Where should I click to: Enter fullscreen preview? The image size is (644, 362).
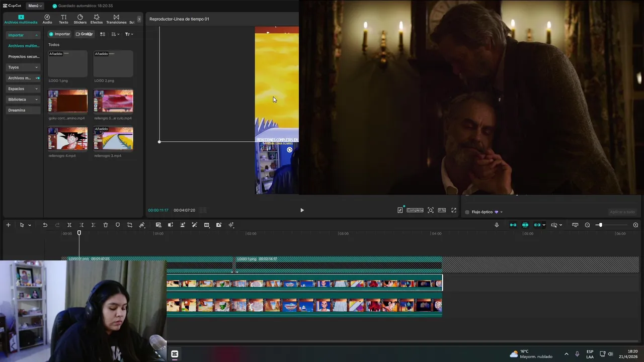tap(454, 210)
